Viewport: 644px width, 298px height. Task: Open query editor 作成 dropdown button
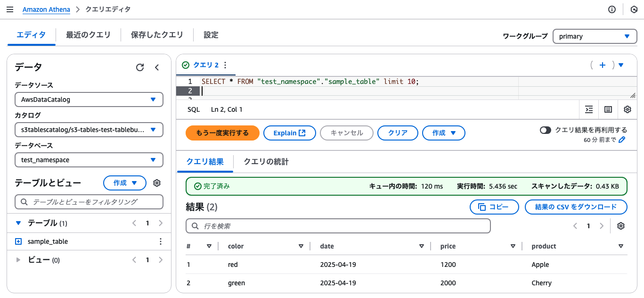(x=444, y=133)
